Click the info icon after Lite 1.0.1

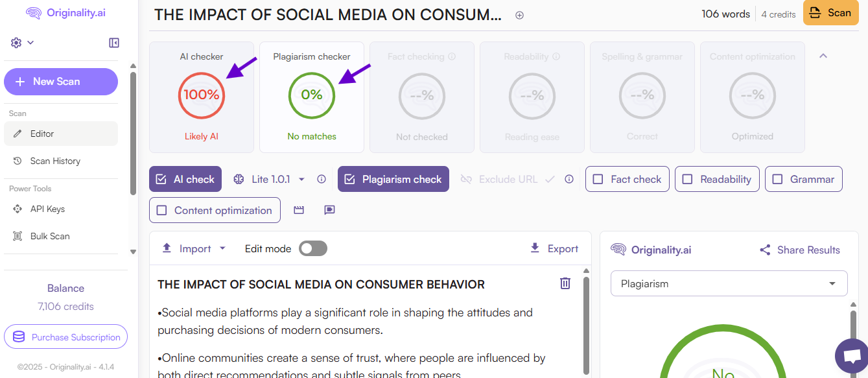tap(322, 180)
